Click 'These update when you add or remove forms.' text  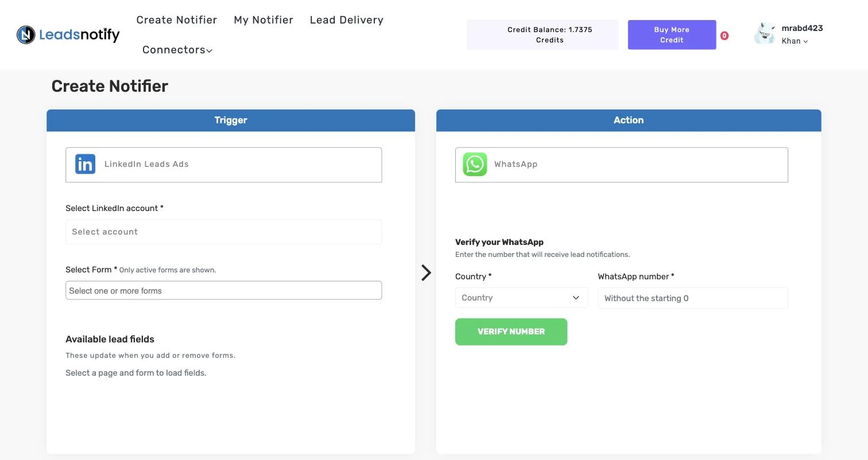150,356
